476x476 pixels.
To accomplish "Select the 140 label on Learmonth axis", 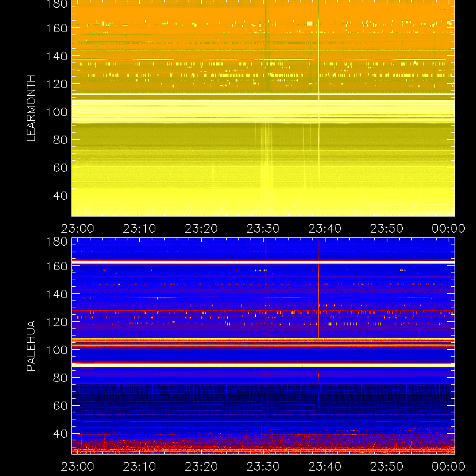I will (57, 56).
